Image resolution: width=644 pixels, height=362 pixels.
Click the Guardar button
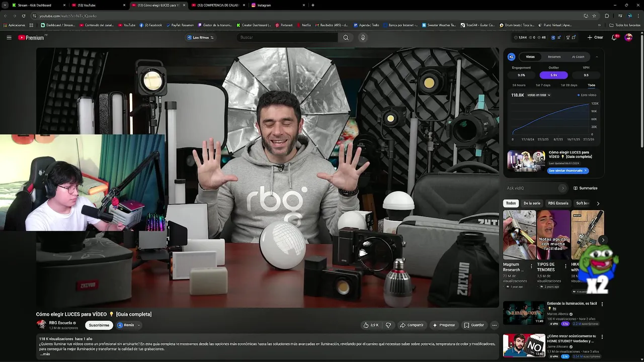click(474, 325)
